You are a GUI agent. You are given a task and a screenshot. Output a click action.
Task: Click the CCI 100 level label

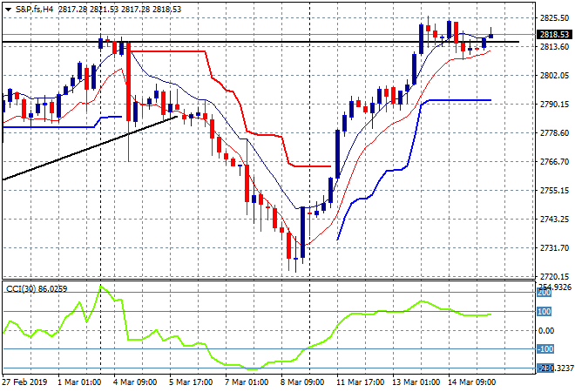click(545, 312)
